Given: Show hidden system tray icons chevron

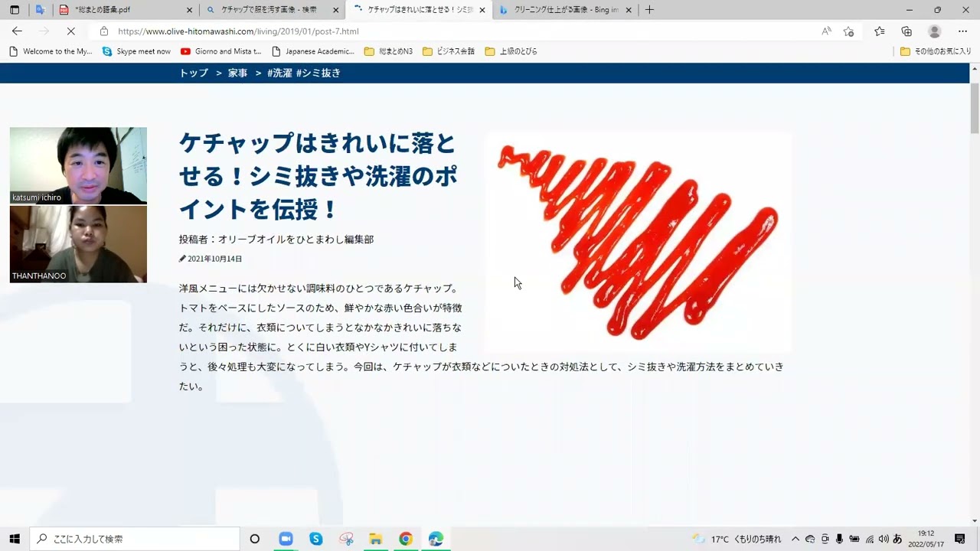Looking at the screenshot, I should [795, 539].
